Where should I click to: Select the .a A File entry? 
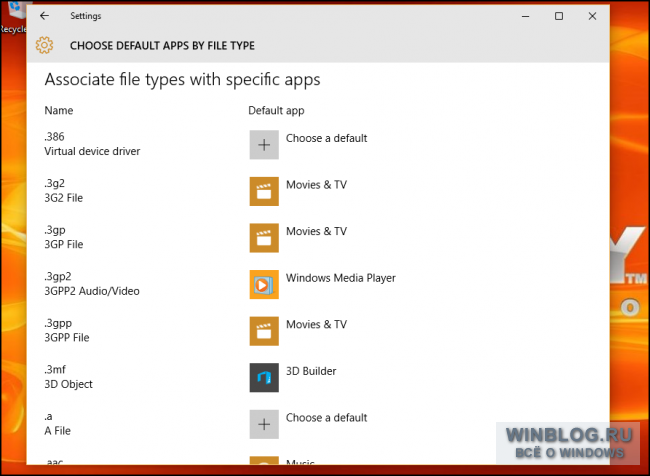point(57,423)
